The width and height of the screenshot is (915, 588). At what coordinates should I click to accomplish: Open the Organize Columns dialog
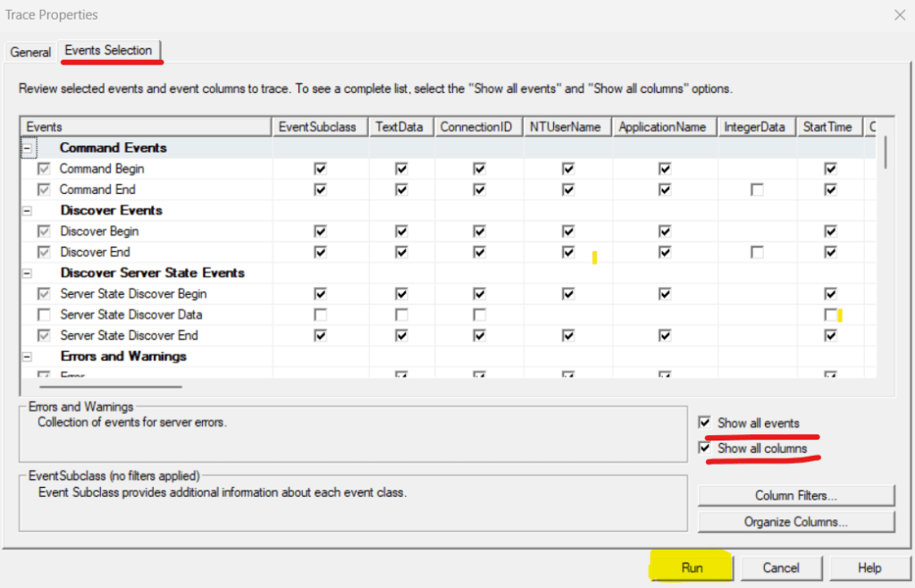[796, 522]
